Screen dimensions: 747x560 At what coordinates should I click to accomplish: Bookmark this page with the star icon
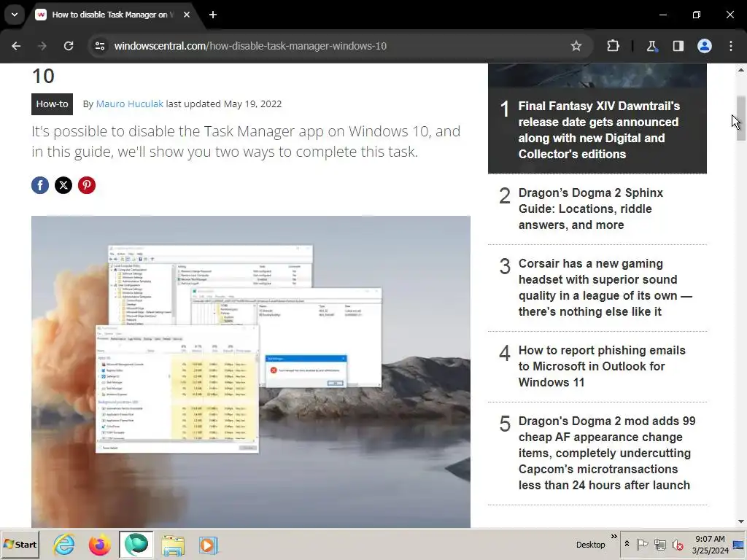point(576,46)
